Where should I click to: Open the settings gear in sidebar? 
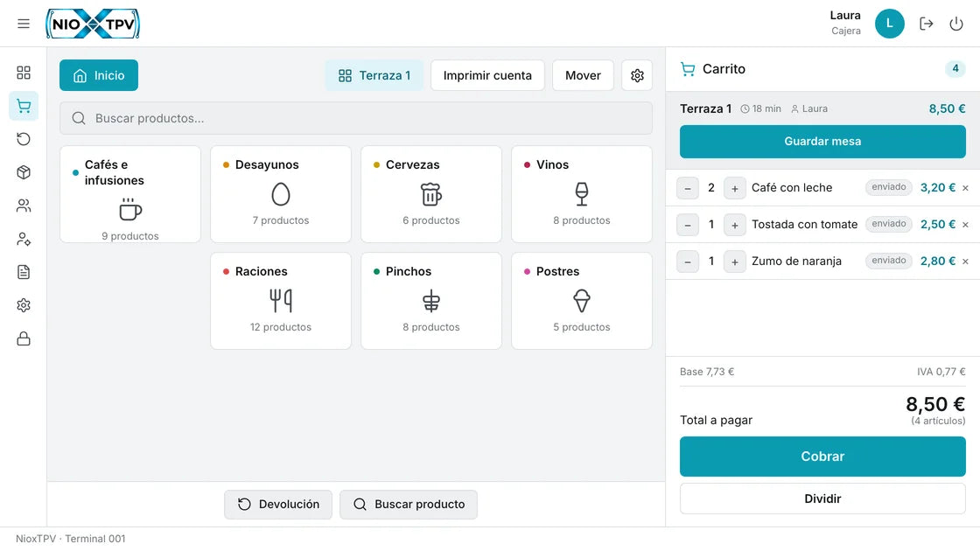[x=23, y=305]
